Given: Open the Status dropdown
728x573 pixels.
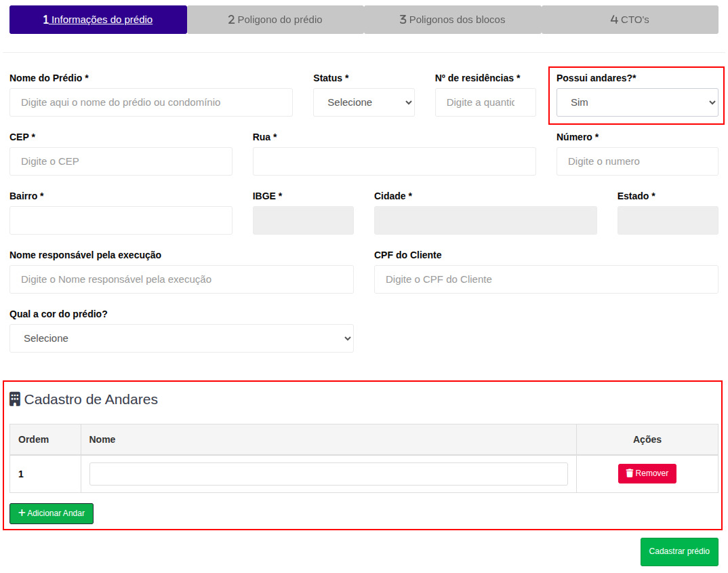Looking at the screenshot, I should point(363,102).
